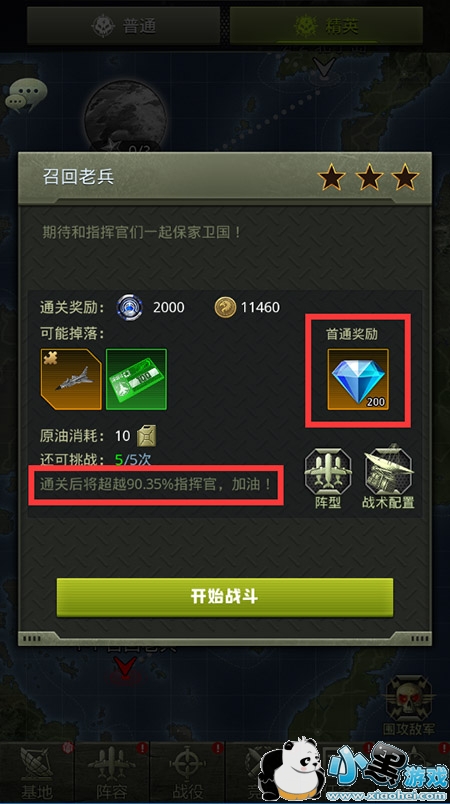View the green ticket card drop
This screenshot has height=804, width=450.
pyautogui.click(x=136, y=379)
